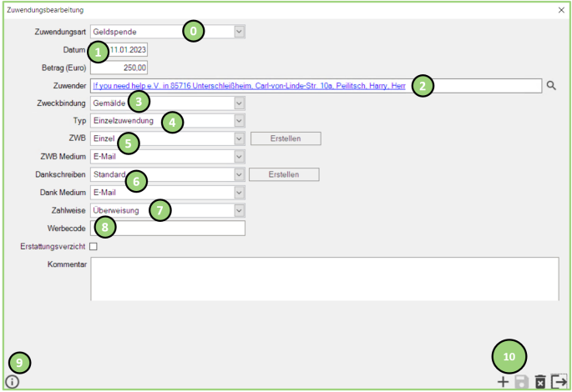This screenshot has height=392, width=572.
Task: Expand the Zahlweise dropdown
Action: 240,210
